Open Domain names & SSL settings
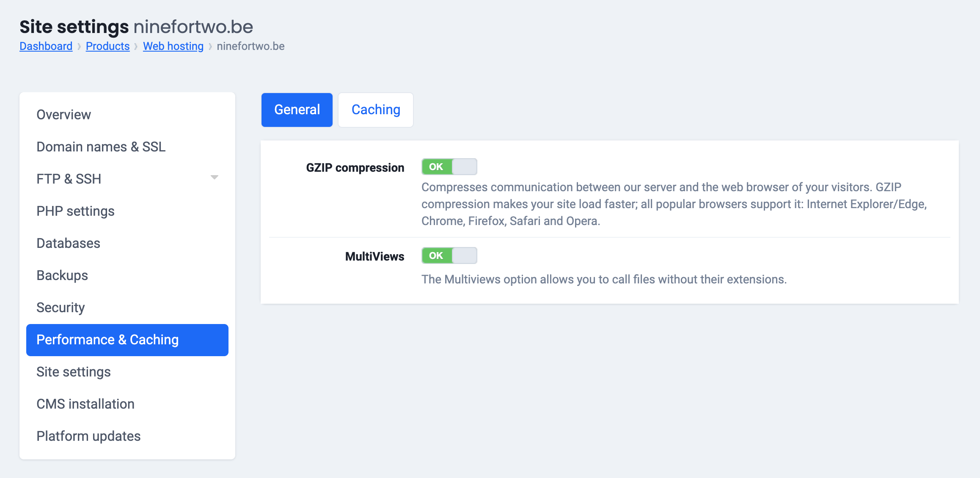Image resolution: width=980 pixels, height=478 pixels. pos(101,147)
